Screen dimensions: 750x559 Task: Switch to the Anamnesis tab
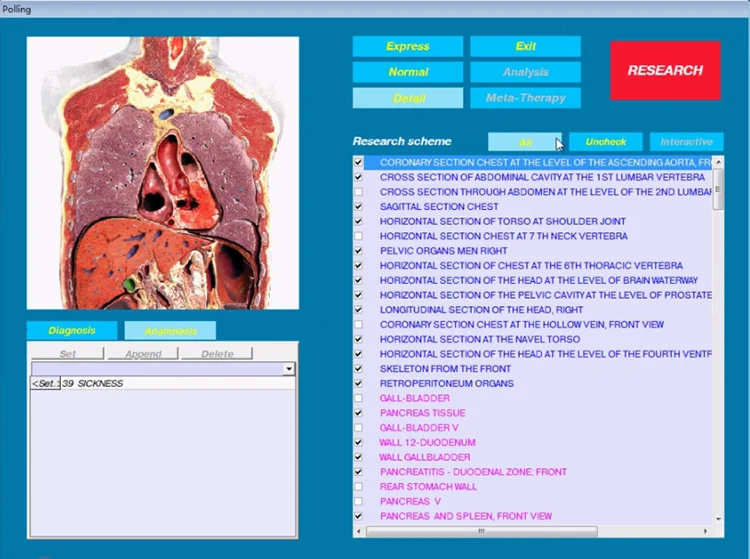pos(170,330)
